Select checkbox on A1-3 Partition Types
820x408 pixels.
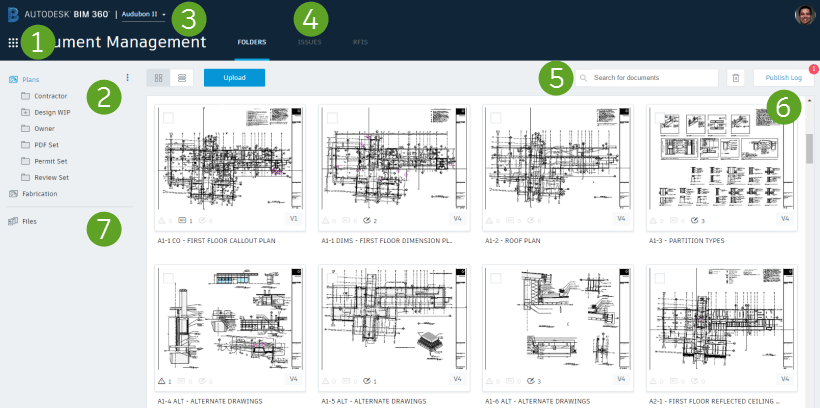660,118
